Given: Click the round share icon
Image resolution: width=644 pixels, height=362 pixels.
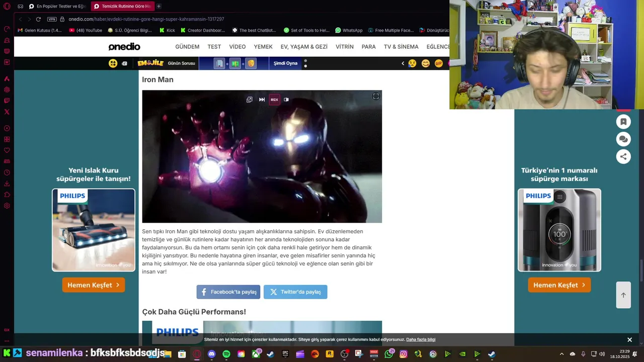Looking at the screenshot, I should tap(623, 156).
